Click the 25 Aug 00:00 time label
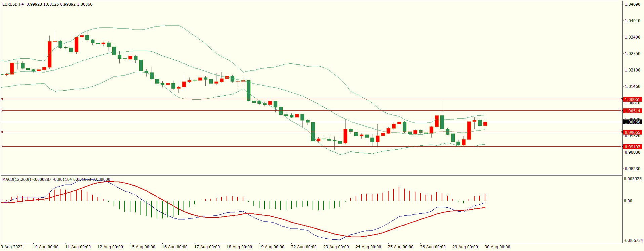Screen dimensions: 644x251 click(x=401, y=247)
